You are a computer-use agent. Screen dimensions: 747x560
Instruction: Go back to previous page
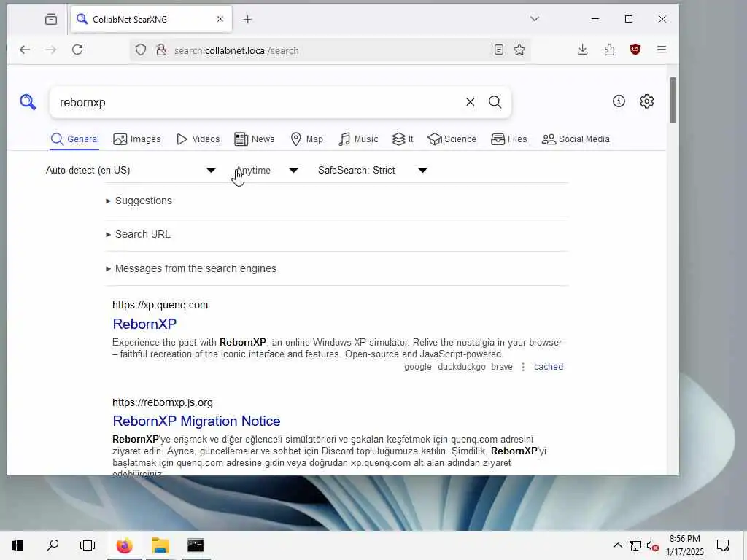[x=25, y=50]
